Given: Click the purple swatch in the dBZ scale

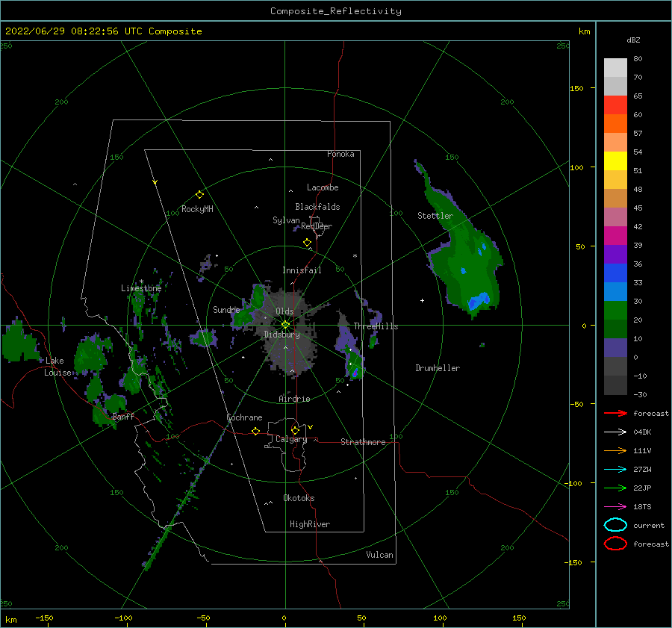Looking at the screenshot, I should point(615,254).
